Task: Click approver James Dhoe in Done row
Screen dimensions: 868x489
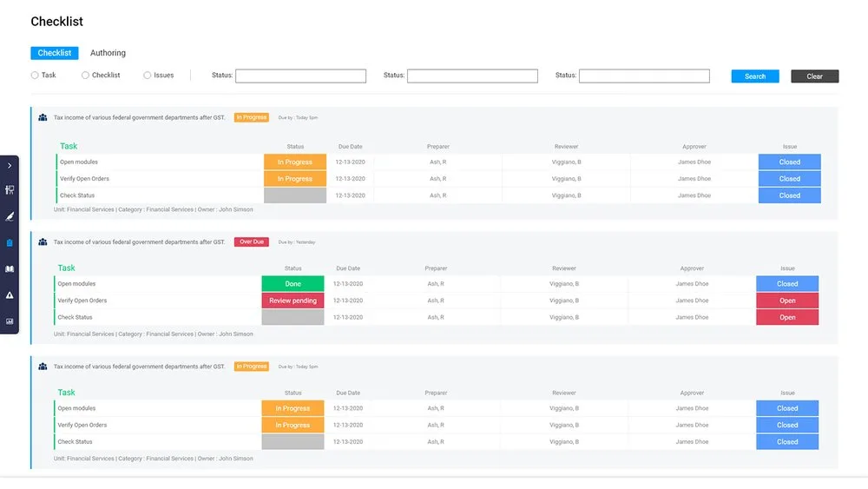Action: (692, 284)
